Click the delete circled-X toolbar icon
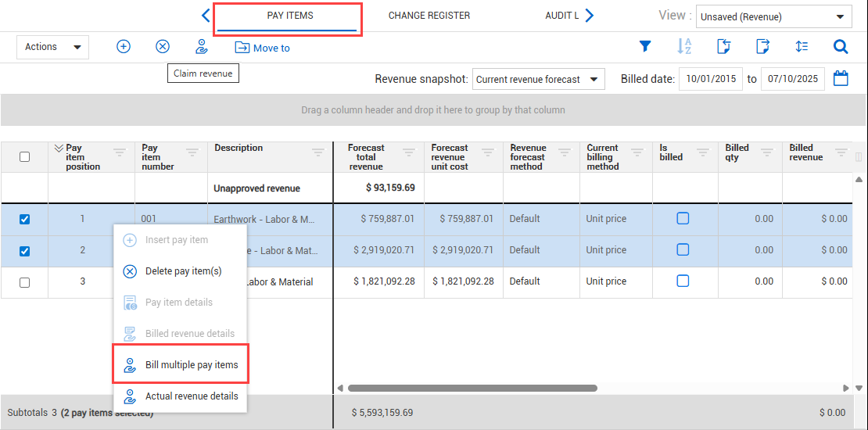 coord(163,47)
